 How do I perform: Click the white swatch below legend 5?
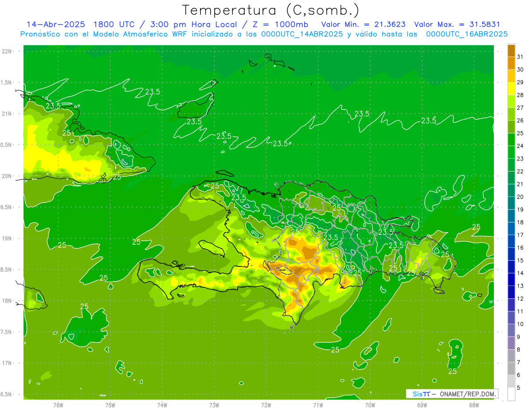[511, 394]
